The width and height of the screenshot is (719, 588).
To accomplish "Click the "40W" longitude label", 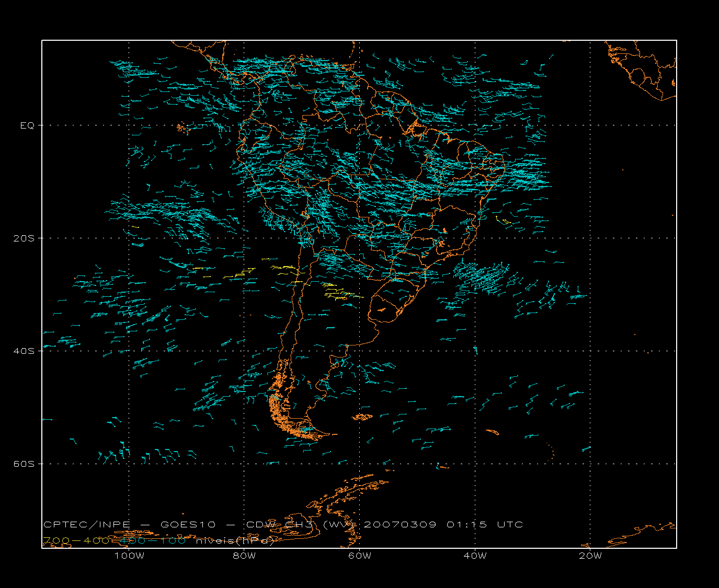I will pyautogui.click(x=475, y=556).
